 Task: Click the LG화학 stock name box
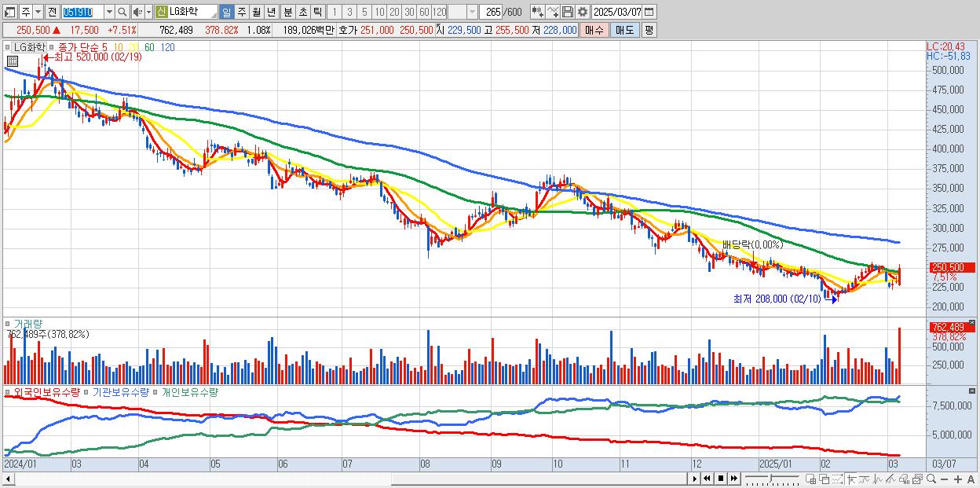pos(192,12)
